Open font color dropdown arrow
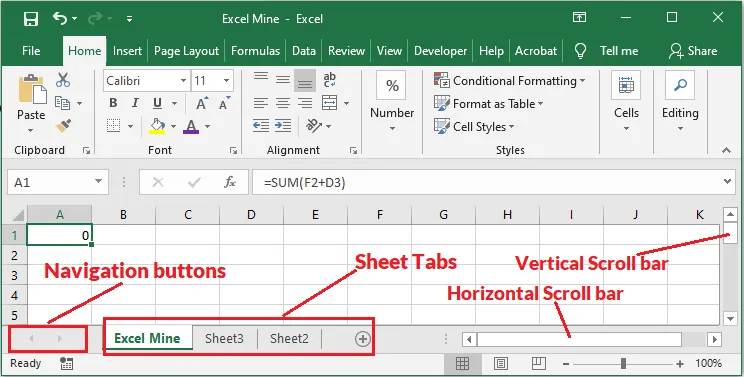Screen dimensions: 744x377 point(207,127)
